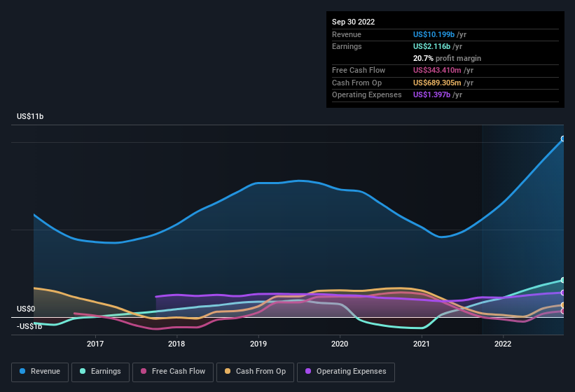Image resolution: width=575 pixels, height=392 pixels.
Task: Select the Free Cash Flow endpoint marker
Action: tap(563, 311)
